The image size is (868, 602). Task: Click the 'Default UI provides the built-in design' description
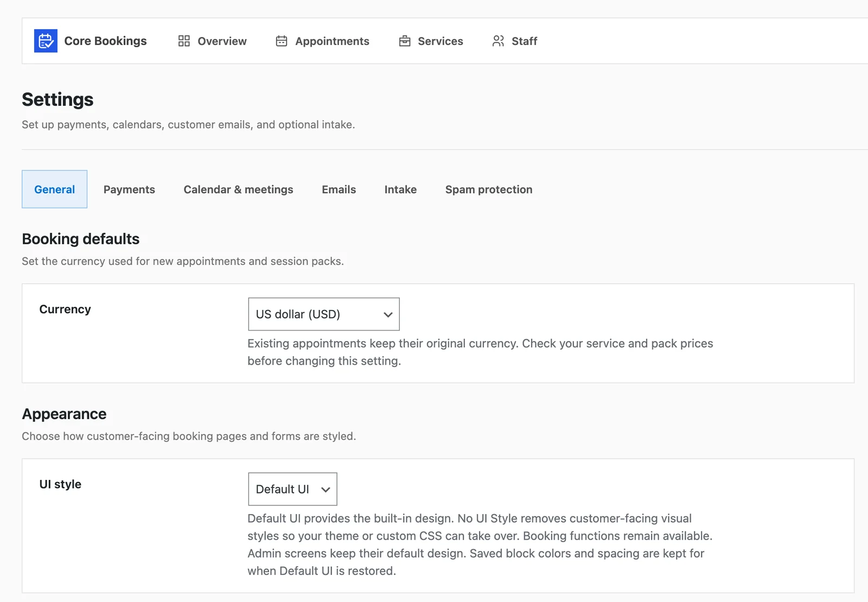point(480,544)
